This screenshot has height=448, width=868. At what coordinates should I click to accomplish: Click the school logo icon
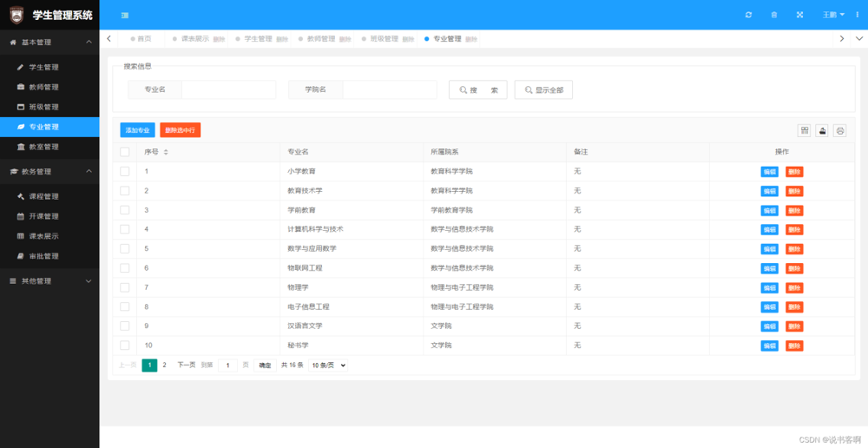[17, 15]
